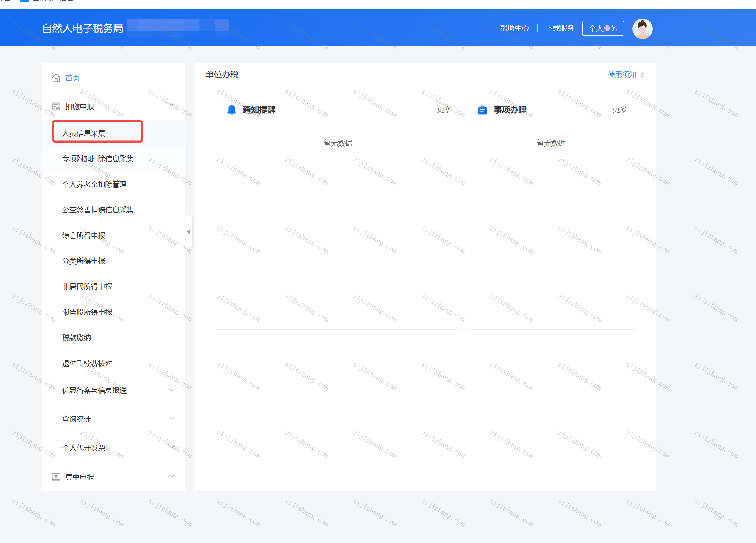Image resolution: width=756 pixels, height=543 pixels.
Task: Click the 事项办理 panel title
Action: [x=510, y=110]
